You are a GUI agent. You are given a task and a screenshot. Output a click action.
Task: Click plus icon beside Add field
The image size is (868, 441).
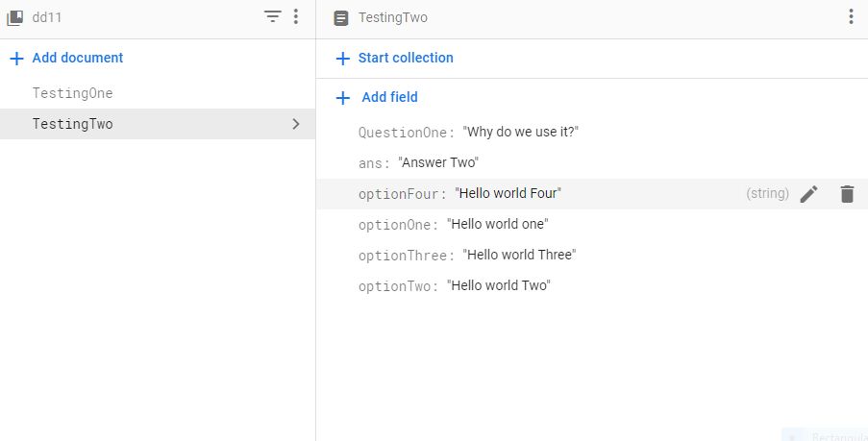tap(342, 98)
